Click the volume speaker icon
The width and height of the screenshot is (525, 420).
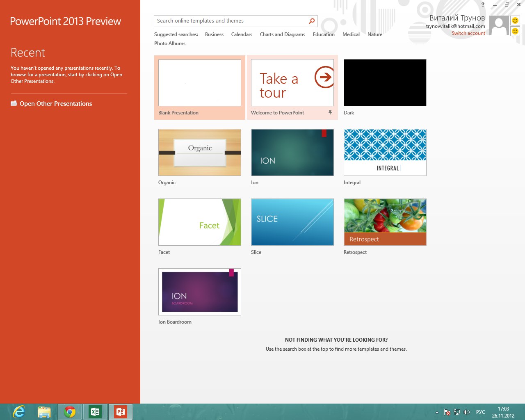coord(466,412)
